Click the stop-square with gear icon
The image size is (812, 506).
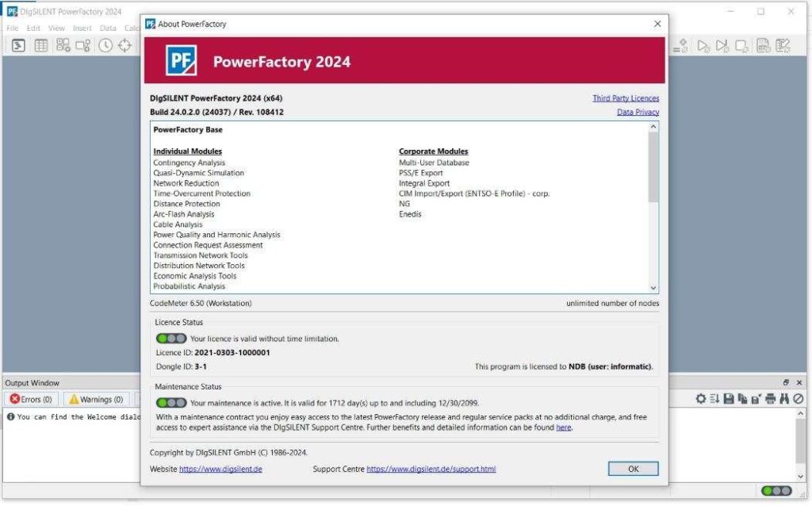point(741,46)
